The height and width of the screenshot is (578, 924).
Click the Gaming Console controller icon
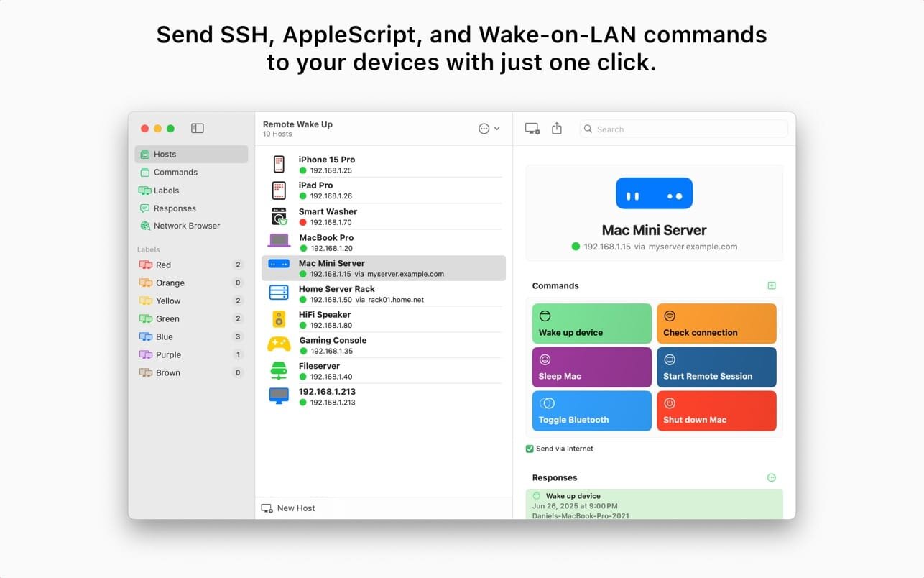pos(279,344)
